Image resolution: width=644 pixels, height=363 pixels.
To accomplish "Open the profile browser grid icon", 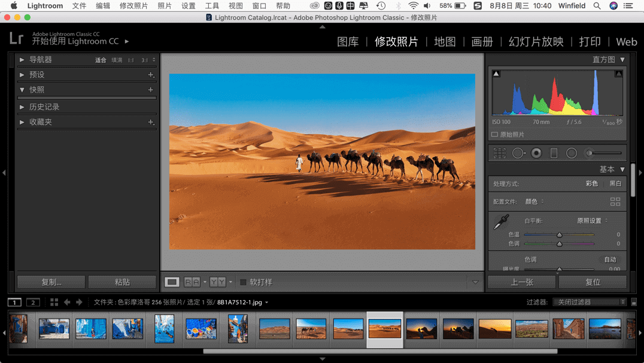I will [x=615, y=201].
